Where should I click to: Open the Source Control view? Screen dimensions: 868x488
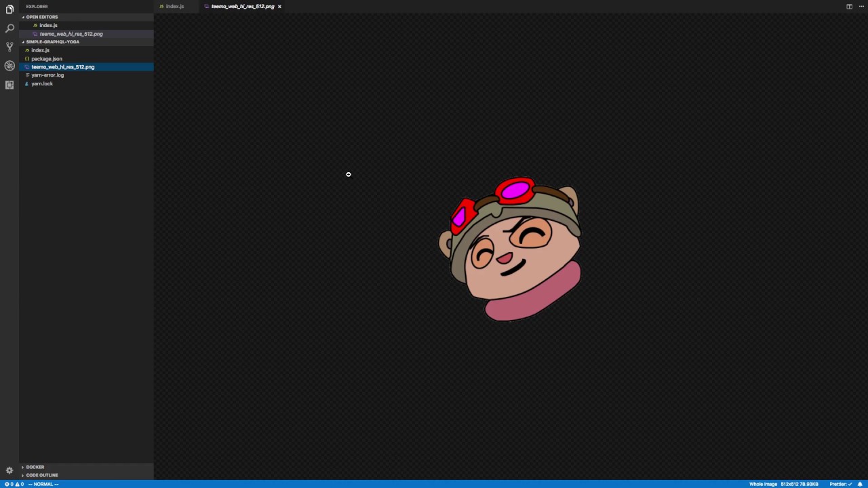point(9,47)
